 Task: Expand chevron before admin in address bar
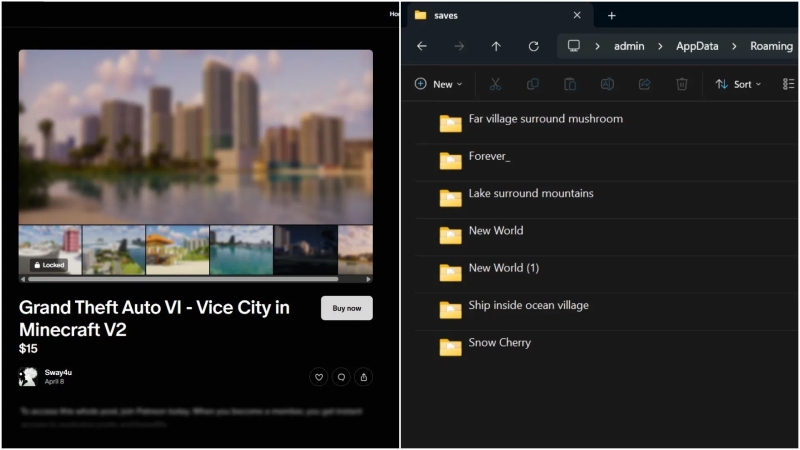tap(597, 46)
